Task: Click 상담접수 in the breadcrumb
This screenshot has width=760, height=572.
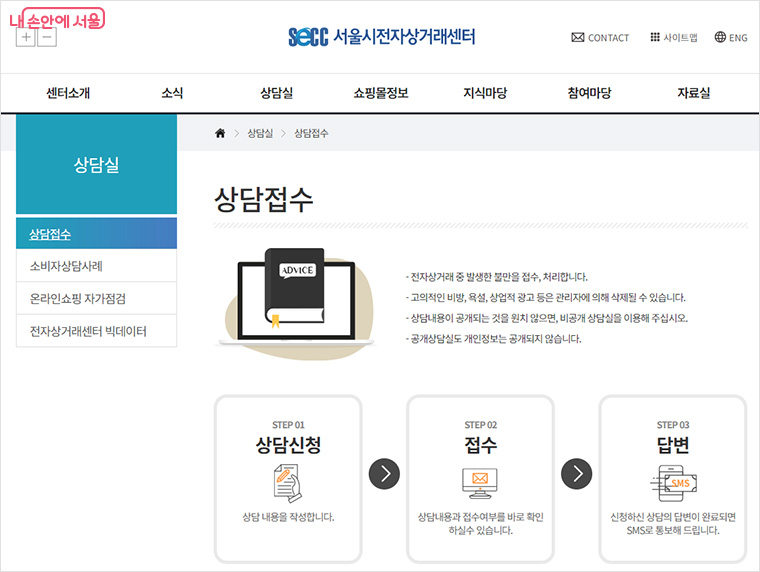Action: pos(311,133)
